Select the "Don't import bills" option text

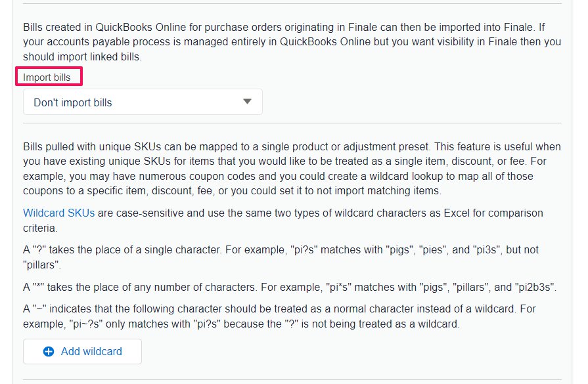pos(73,102)
